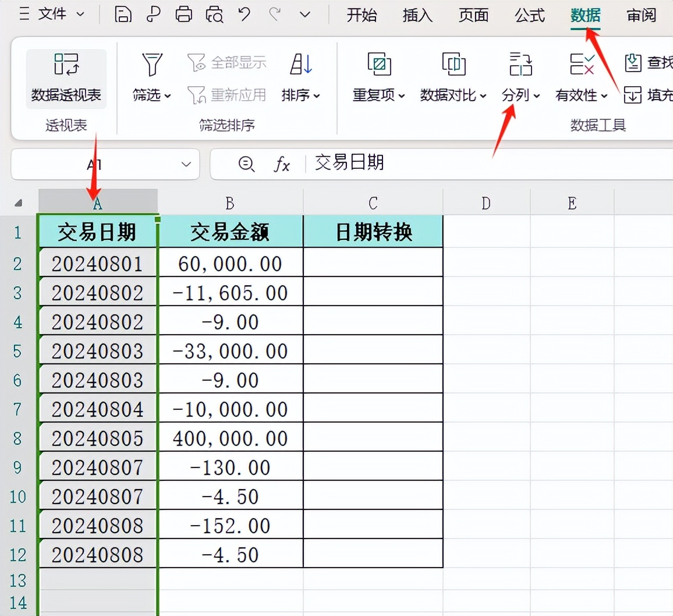Click the 全部显示 button
Image resolution: width=673 pixels, height=616 pixels.
(x=226, y=63)
